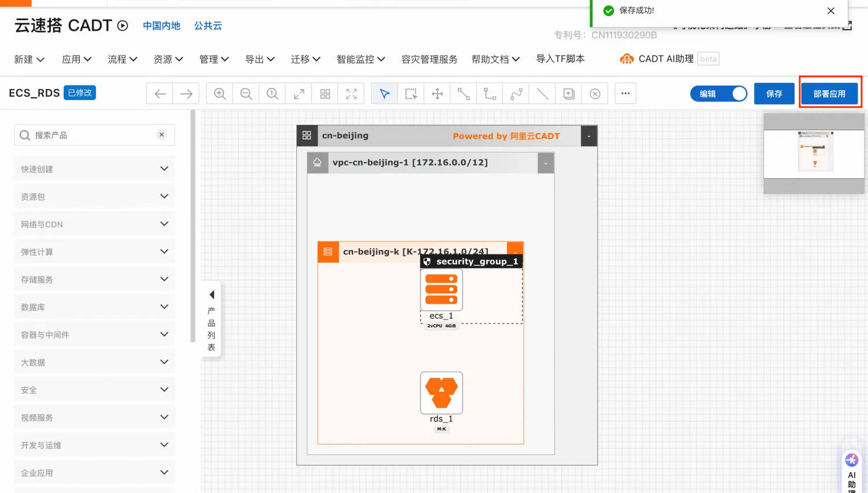Expand the 弹性计算 category

click(x=94, y=252)
